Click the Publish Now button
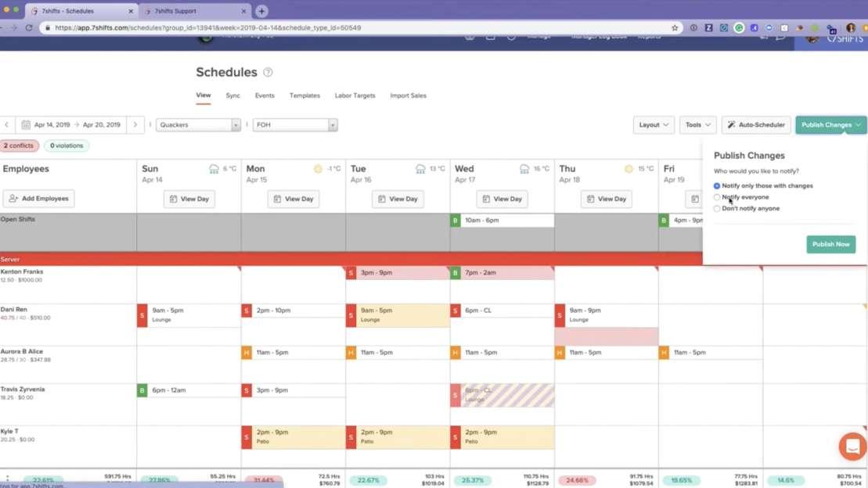The height and width of the screenshot is (488, 868). tap(830, 244)
